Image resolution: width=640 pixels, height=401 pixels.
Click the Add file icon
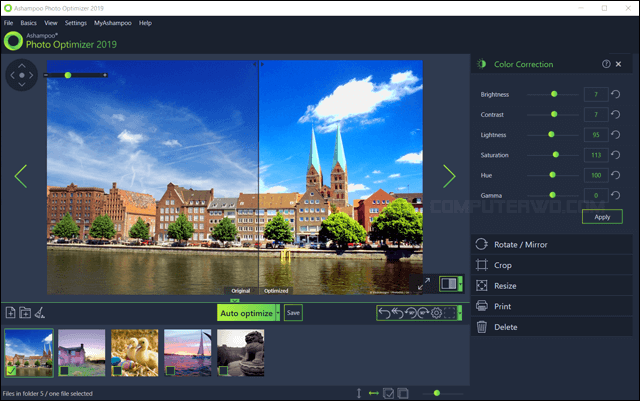(x=11, y=313)
